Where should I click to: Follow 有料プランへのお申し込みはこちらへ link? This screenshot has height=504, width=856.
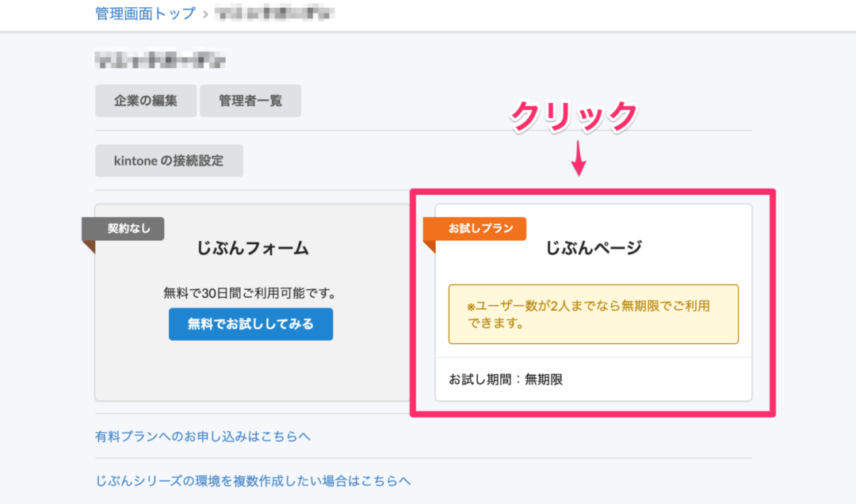(203, 436)
